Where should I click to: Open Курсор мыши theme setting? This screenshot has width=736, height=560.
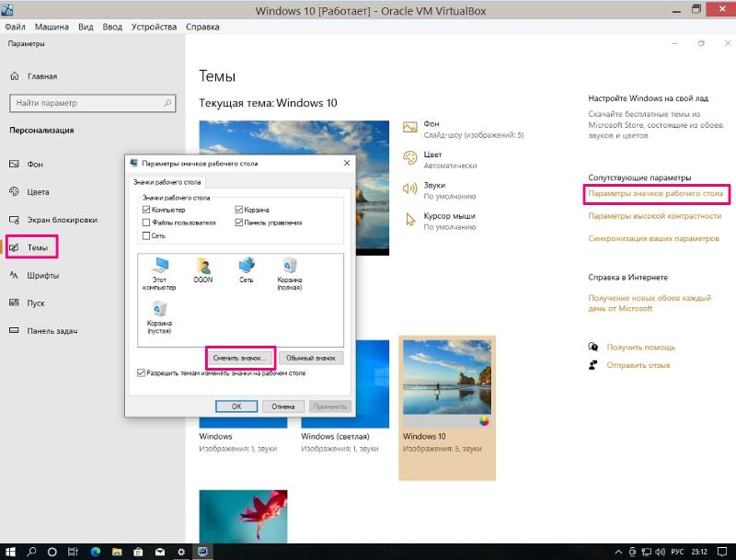click(448, 221)
